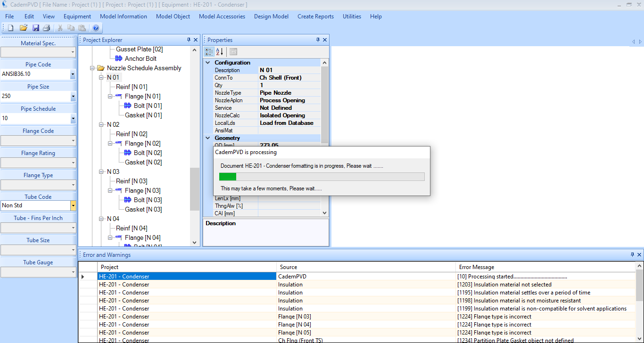This screenshot has height=343, width=644.
Task: Expand the Pipe Schedule dropdown
Action: click(x=73, y=118)
